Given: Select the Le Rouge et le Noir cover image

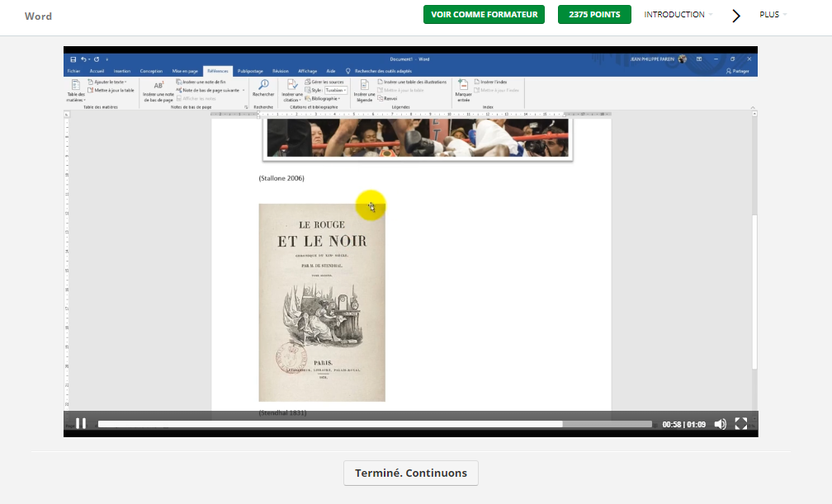Looking at the screenshot, I should point(322,303).
